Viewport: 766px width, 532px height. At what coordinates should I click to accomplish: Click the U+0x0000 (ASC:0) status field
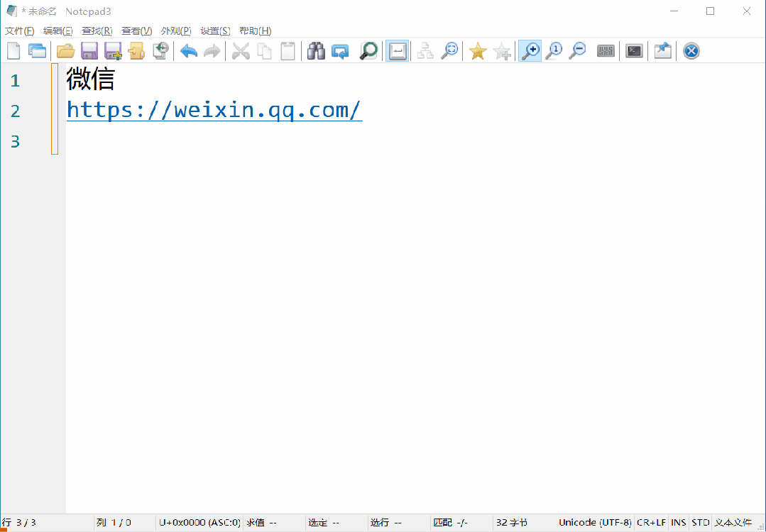(x=199, y=522)
